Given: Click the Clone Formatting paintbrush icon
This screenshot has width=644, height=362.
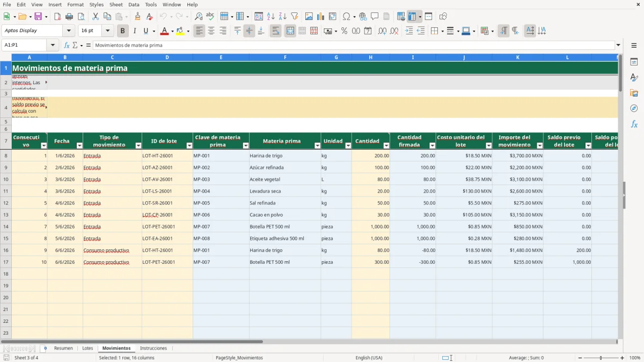Looking at the screenshot, I should point(137,17).
